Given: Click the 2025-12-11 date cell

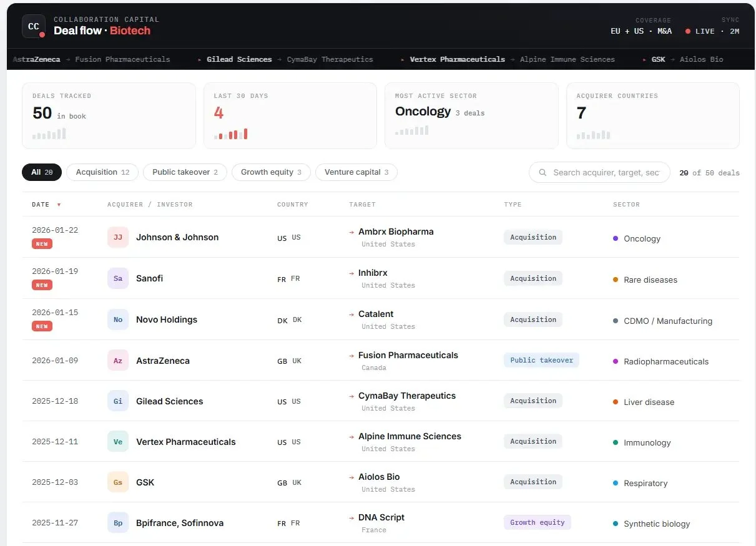Looking at the screenshot, I should (x=55, y=442).
